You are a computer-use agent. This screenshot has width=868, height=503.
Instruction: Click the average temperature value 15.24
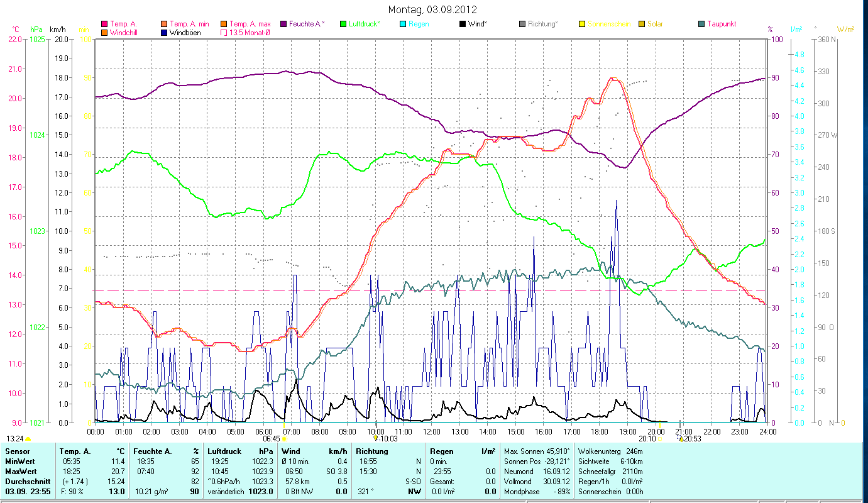(x=116, y=481)
